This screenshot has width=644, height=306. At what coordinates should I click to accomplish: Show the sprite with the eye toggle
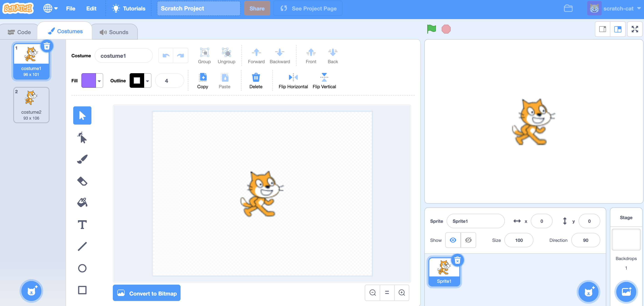coord(453,240)
